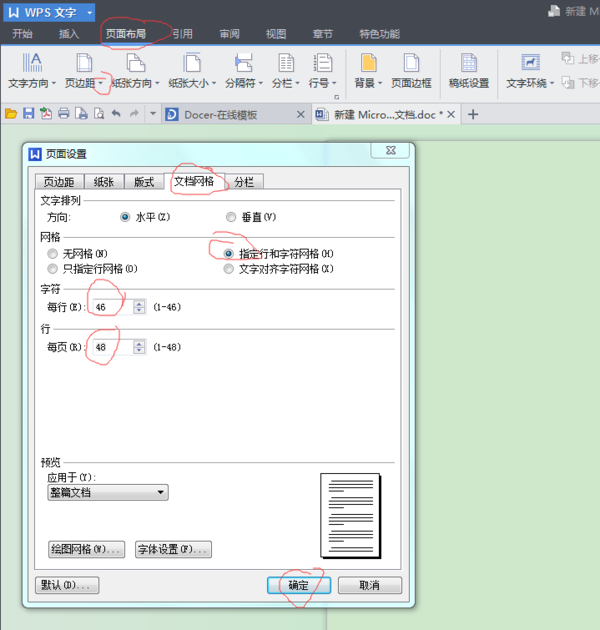
Task: Open the 章节 ribbon tab
Action: click(x=323, y=34)
